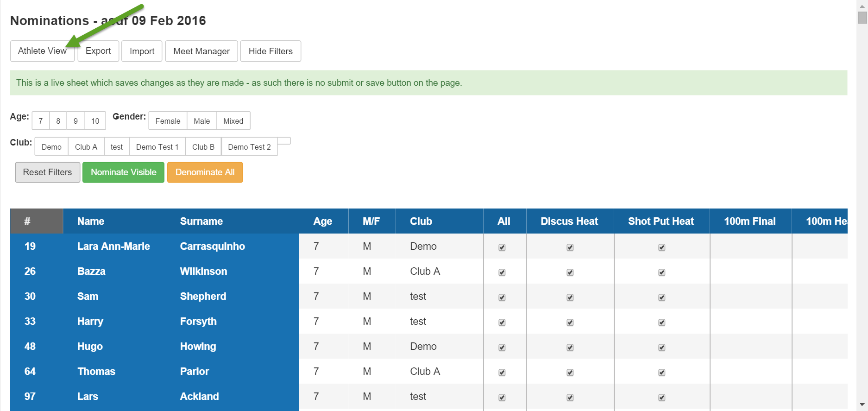Viewport: 868px width, 411px height.
Task: Open the Athlete View button
Action: (x=42, y=51)
